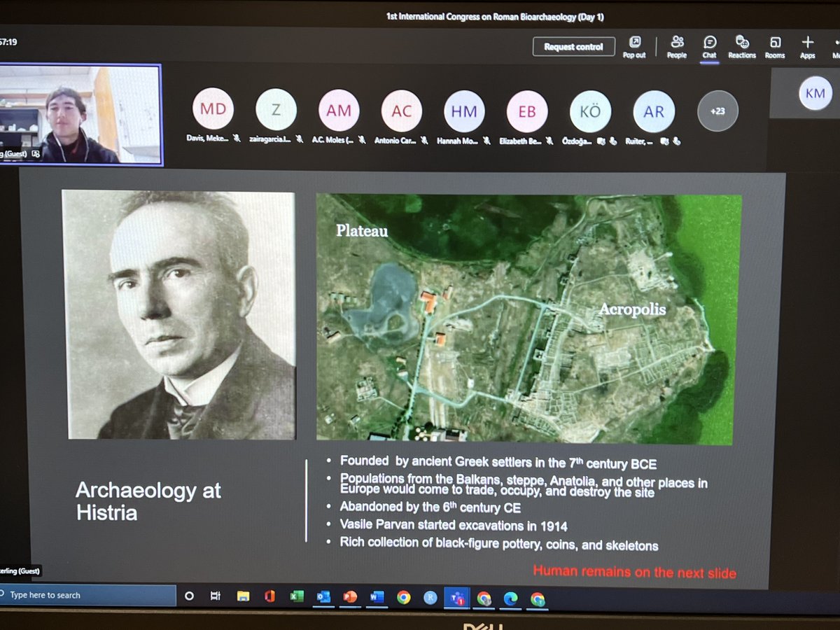The height and width of the screenshot is (630, 840).
Task: Click the Request control button
Action: click(574, 47)
